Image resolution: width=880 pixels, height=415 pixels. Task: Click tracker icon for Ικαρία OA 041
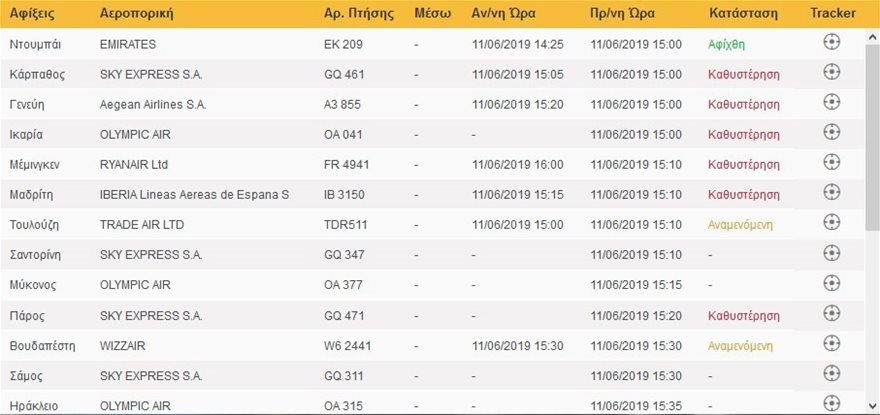[x=832, y=132]
